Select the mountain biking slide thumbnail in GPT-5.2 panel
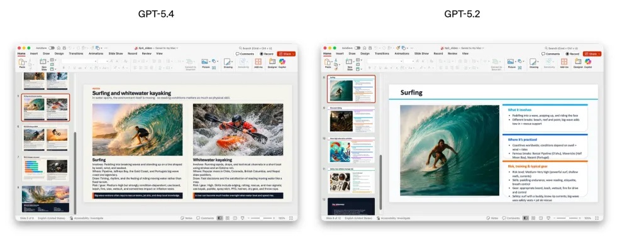The image size is (644, 240). pos(351,121)
